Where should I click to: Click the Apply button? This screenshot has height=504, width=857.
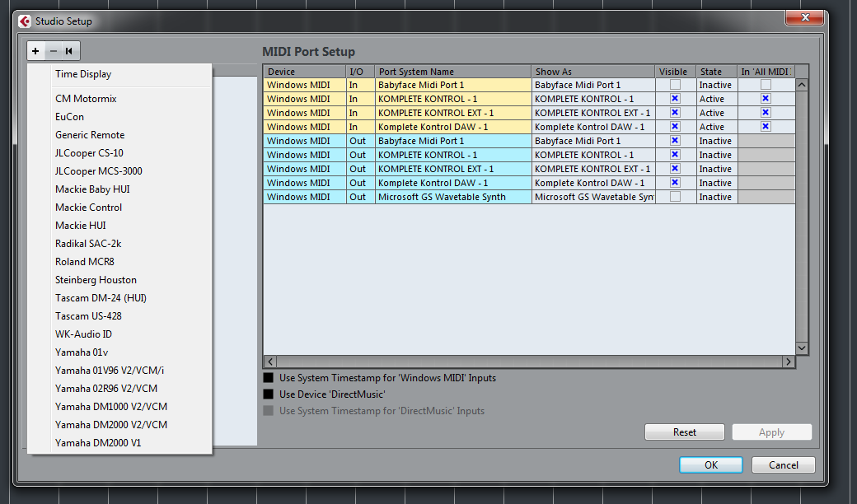click(x=772, y=432)
